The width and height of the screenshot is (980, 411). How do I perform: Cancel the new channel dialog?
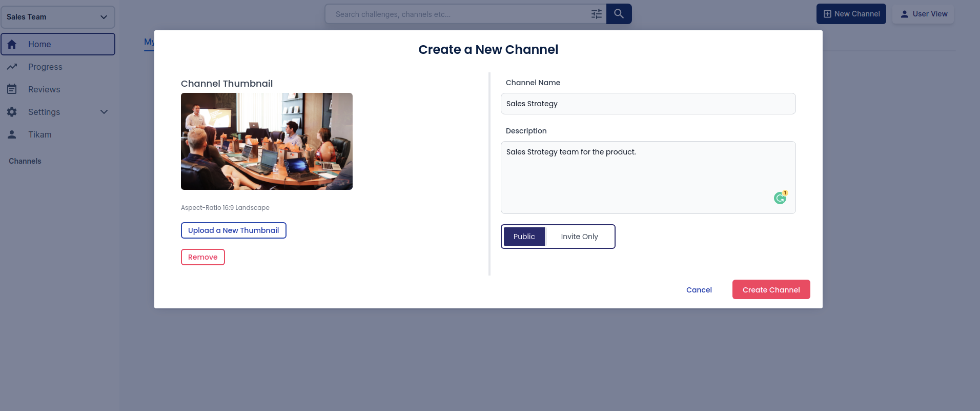(699, 290)
